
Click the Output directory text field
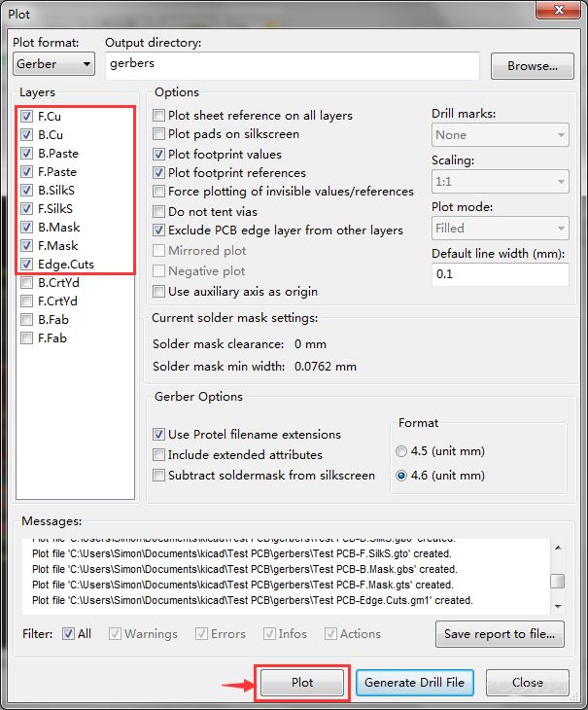[292, 65]
